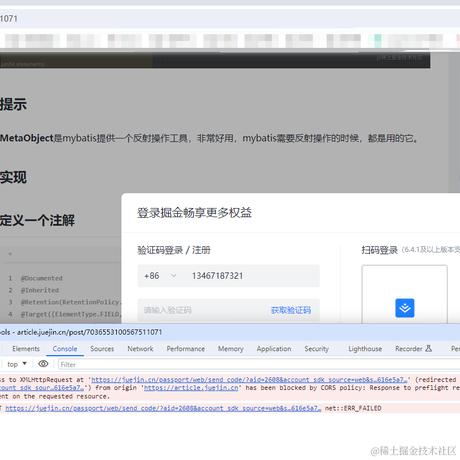460x460 pixels.
Task: Switch to the Security tab
Action: point(316,349)
